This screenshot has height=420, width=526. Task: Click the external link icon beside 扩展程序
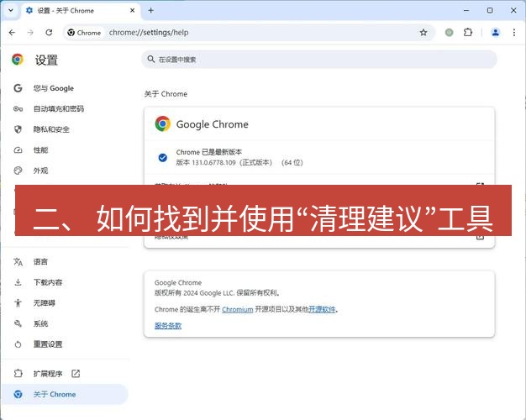(x=76, y=373)
